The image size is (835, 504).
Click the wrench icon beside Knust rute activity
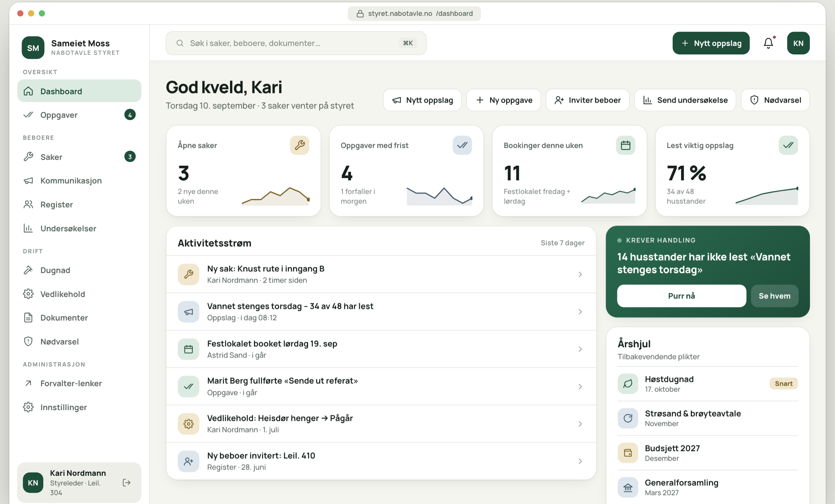point(189,274)
